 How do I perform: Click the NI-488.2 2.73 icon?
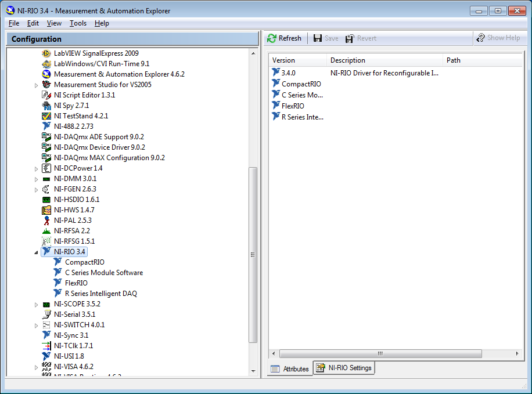coord(46,126)
